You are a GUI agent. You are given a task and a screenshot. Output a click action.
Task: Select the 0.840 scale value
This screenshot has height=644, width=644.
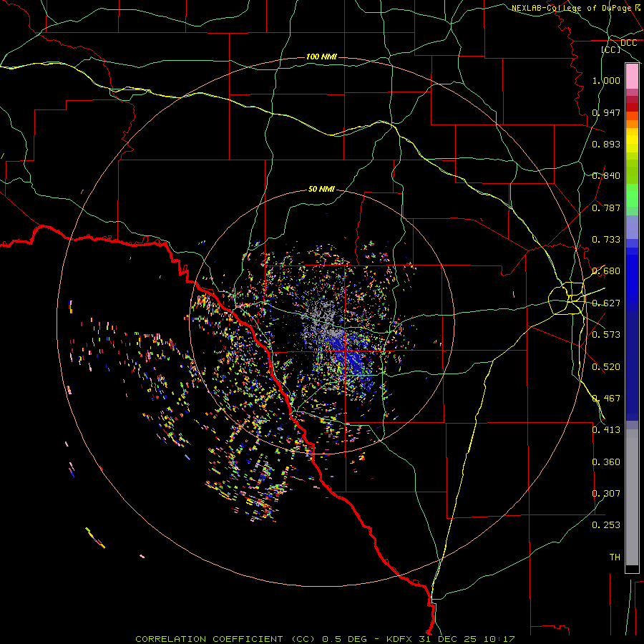(x=606, y=176)
